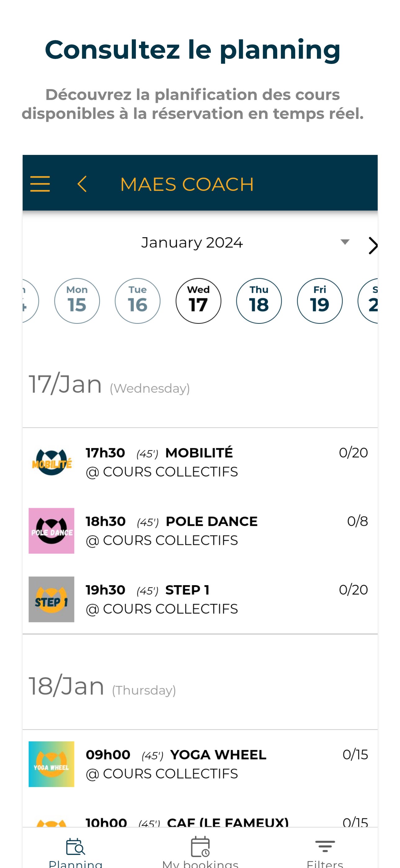Go to next week with right chevron
400x868 pixels.
point(372,245)
